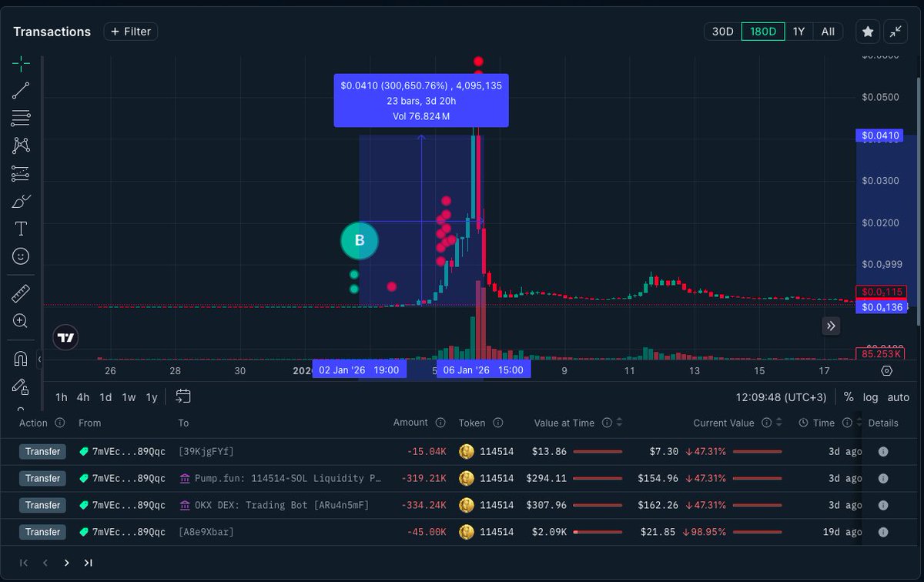Viewport: 924px width, 582px height.
Task: Select the trend line drawing tool
Action: [x=21, y=89]
